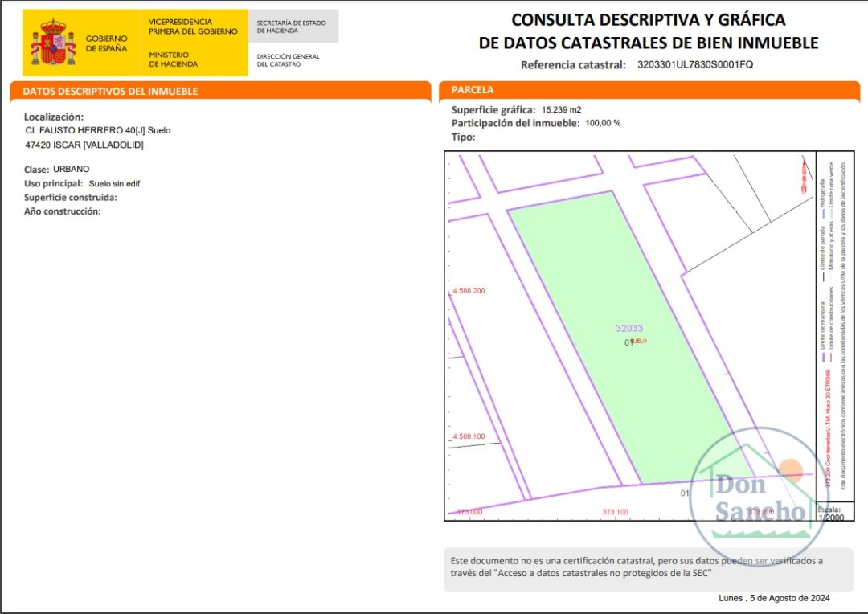The image size is (868, 614).
Task: Click the map legend strip on right
Action: (x=835, y=326)
